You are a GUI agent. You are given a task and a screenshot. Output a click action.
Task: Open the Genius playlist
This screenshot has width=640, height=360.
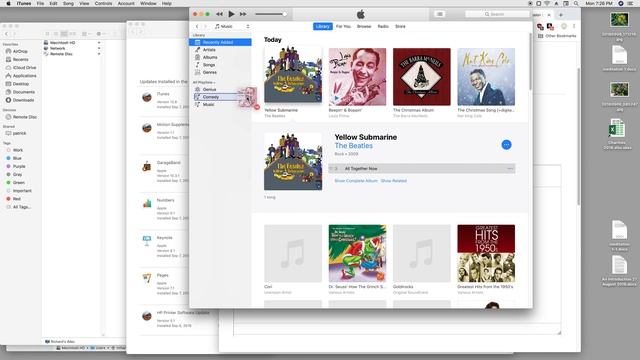pyautogui.click(x=209, y=89)
